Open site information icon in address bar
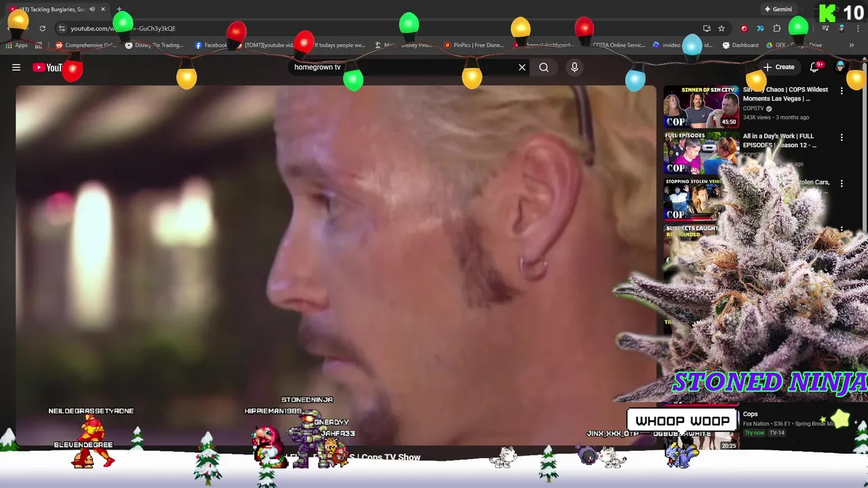Image resolution: width=868 pixels, height=488 pixels. tap(62, 28)
